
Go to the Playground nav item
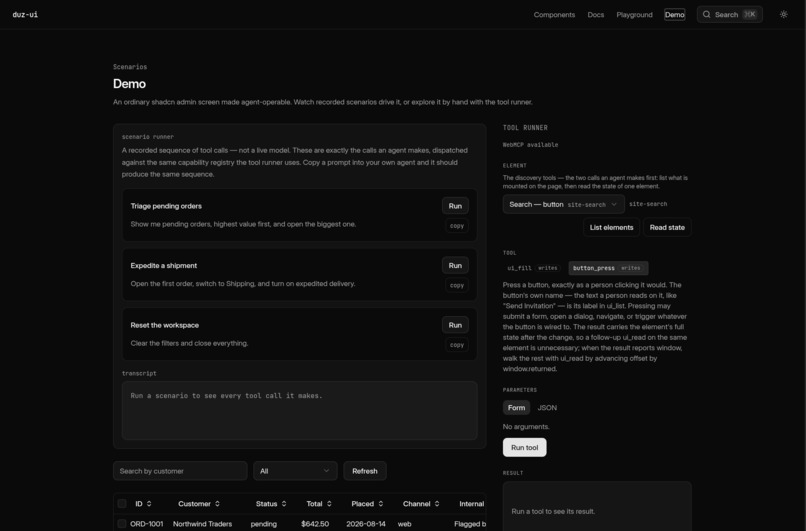(634, 14)
